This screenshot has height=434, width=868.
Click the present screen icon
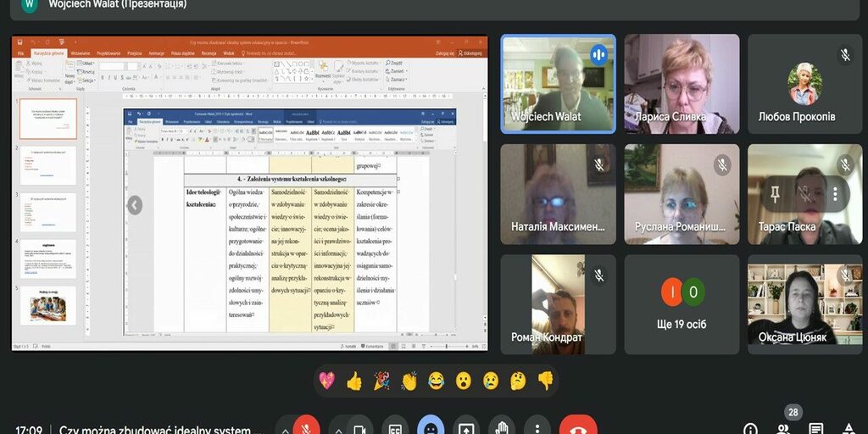[466, 428]
